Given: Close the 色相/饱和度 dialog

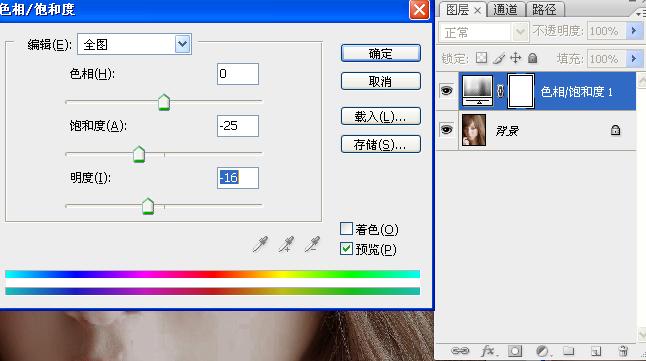Looking at the screenshot, I should click(x=419, y=9).
